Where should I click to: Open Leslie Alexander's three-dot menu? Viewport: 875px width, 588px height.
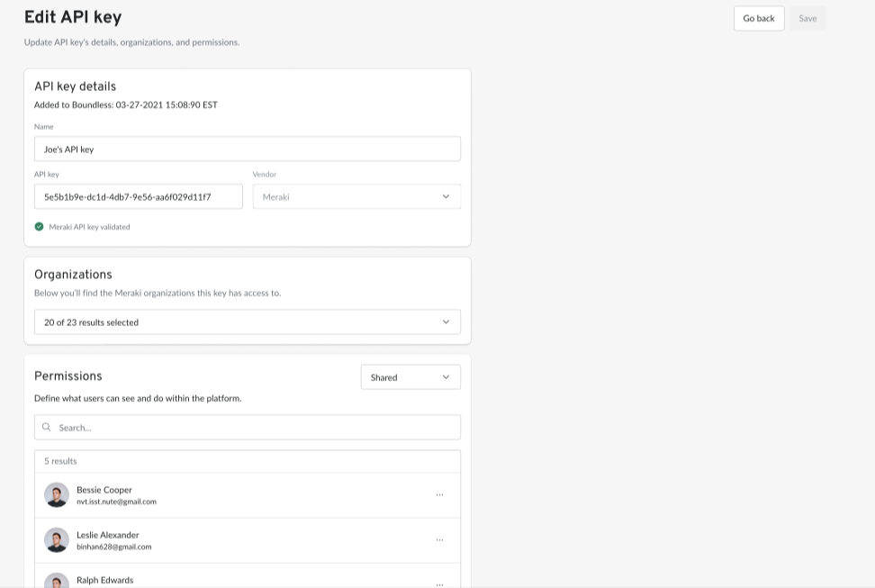click(x=439, y=540)
